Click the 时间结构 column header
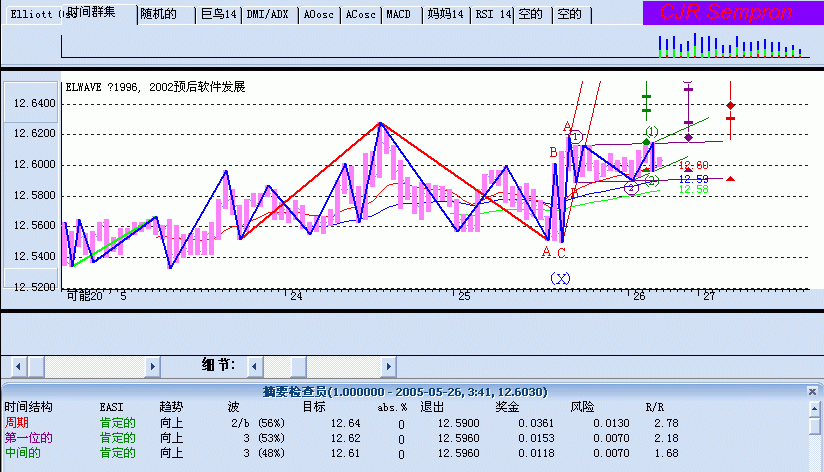Viewport: 824px width, 472px height. click(x=28, y=407)
